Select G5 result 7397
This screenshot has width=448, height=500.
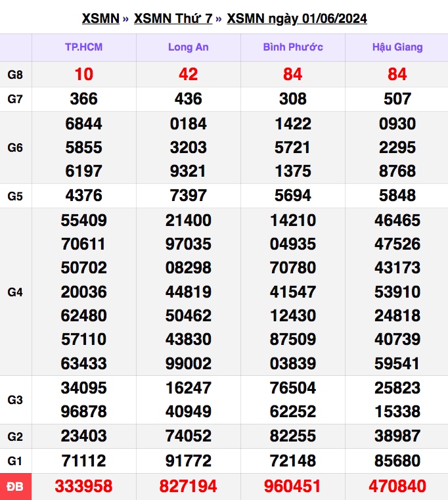[188, 196]
